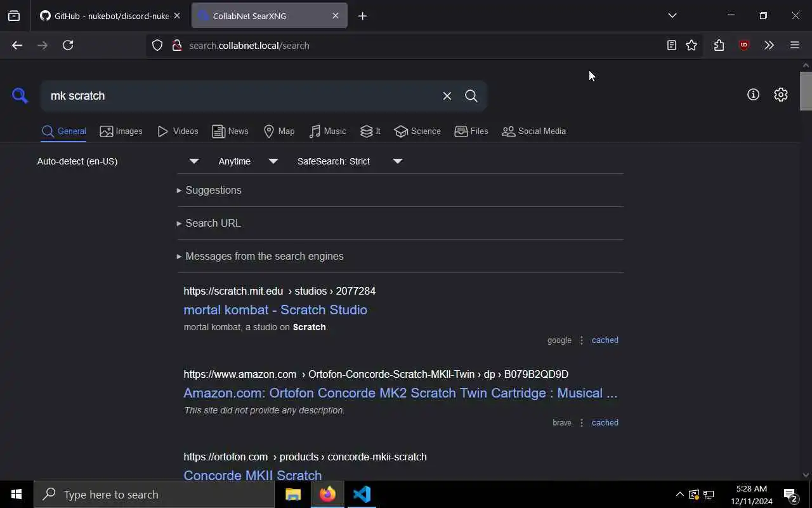
Task: Clear the search query with the X
Action: (447, 96)
